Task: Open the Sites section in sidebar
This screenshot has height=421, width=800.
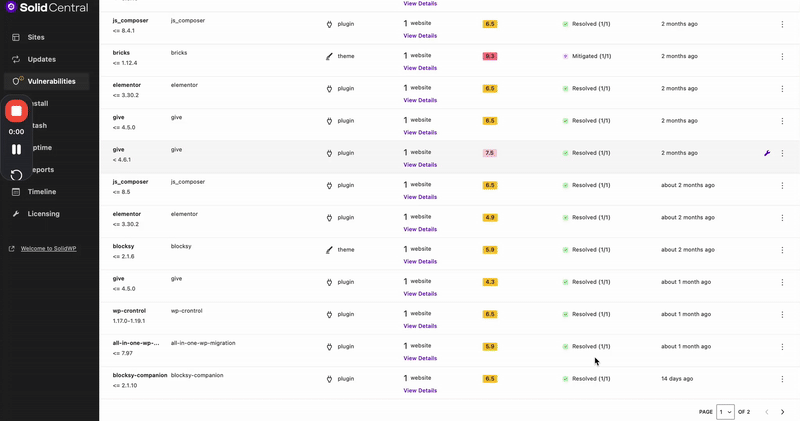Action: click(36, 37)
